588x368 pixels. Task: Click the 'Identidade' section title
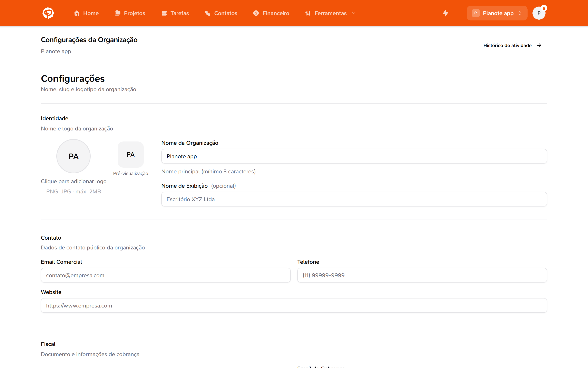click(55, 118)
